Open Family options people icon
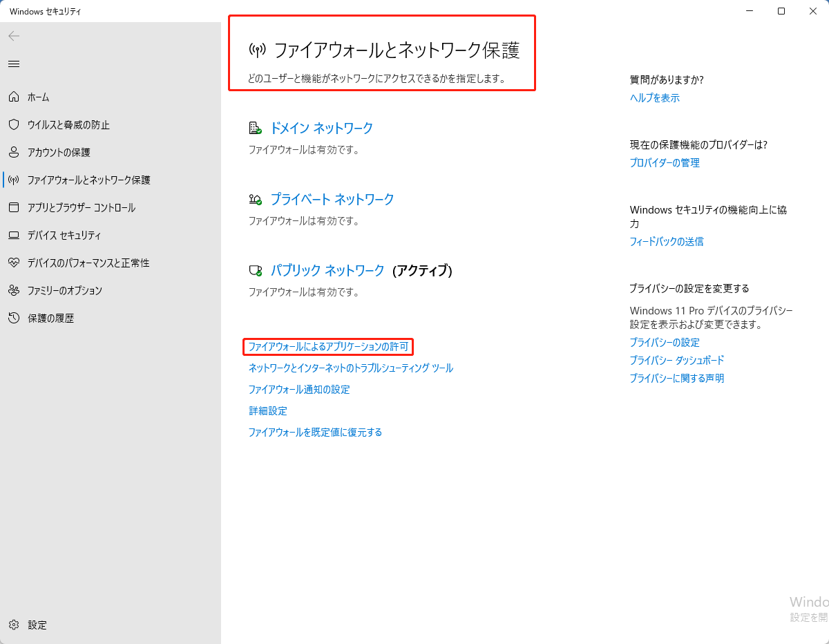 click(14, 290)
